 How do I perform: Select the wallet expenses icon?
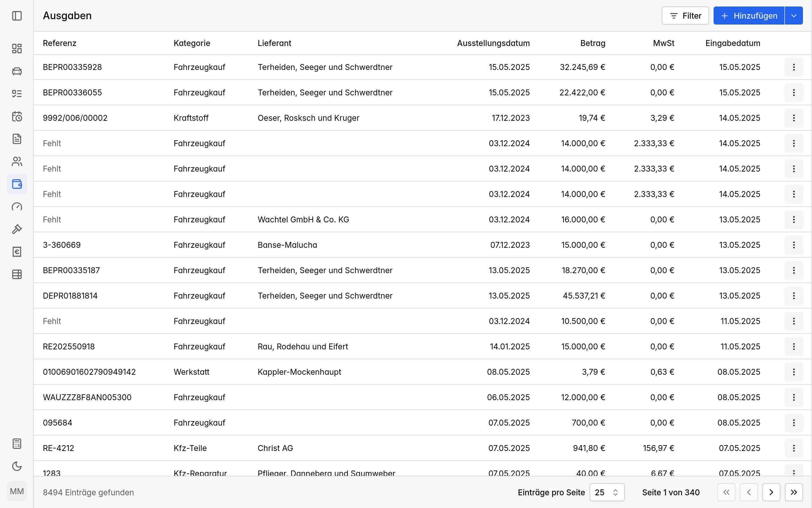click(17, 184)
